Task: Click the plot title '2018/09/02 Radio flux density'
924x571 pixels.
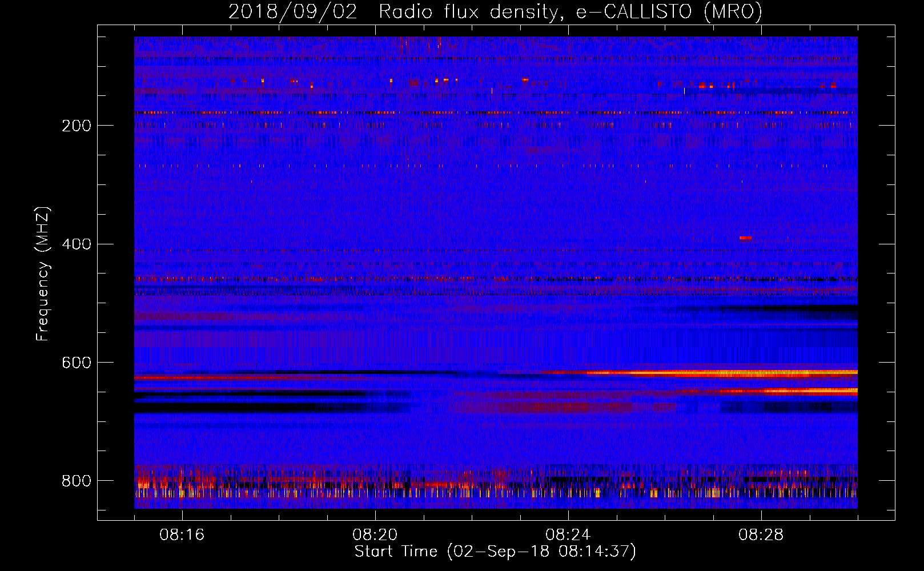Action: pos(495,11)
